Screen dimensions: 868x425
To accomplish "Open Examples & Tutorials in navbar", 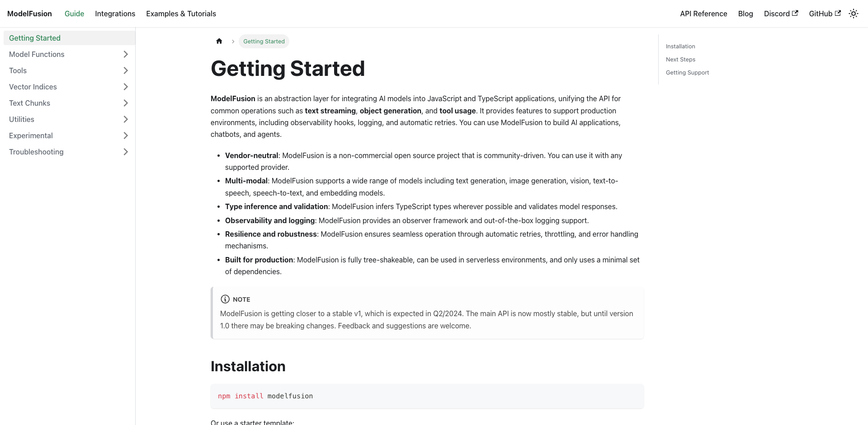I will tap(181, 14).
